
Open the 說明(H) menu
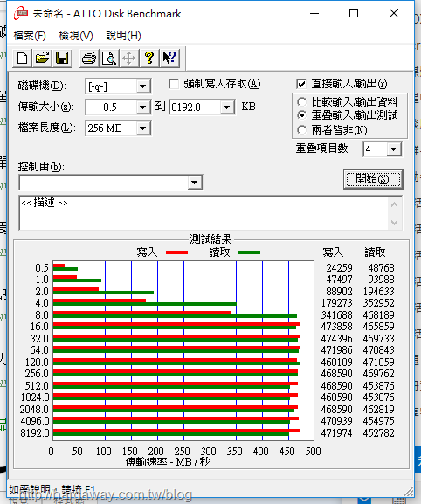[x=123, y=35]
